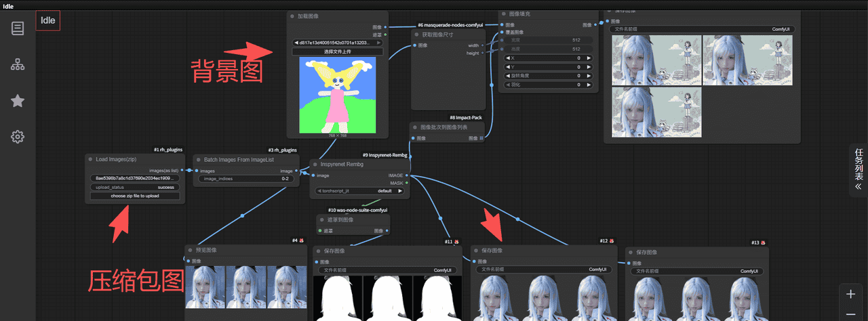Click the image_indices input field
Screen dimensions: 868x321
tap(247, 179)
